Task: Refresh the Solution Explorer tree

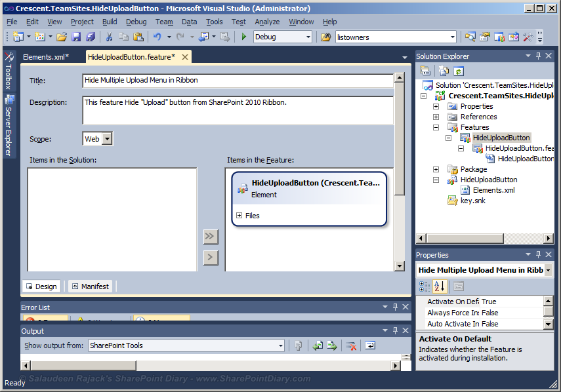Action: coord(459,71)
